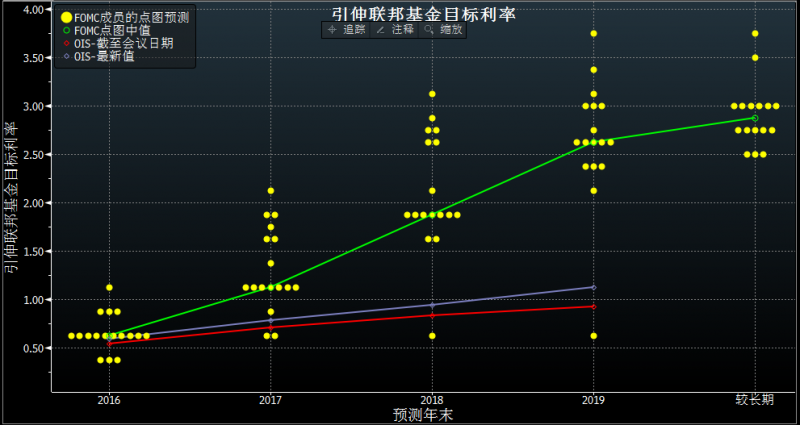Toggle the OIS-最新值 series label
800x425 pixels.
click(104, 56)
